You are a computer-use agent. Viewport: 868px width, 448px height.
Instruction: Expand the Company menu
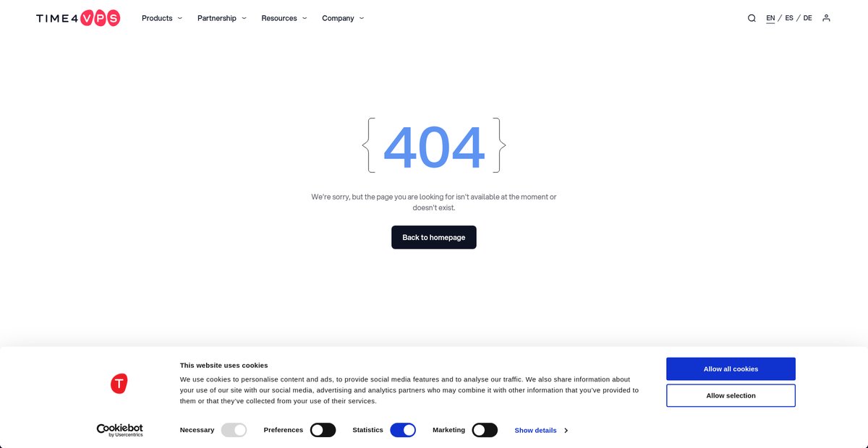(343, 18)
